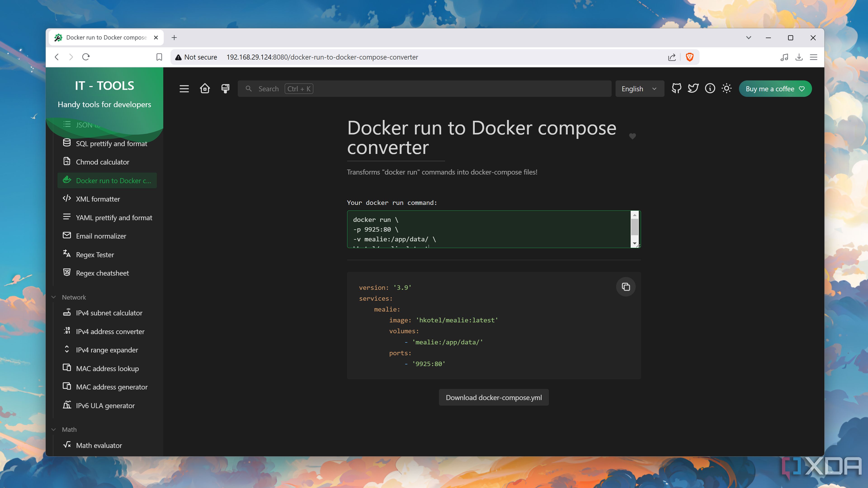The height and width of the screenshot is (488, 868).
Task: Click Brave Shields lion icon
Action: click(689, 57)
